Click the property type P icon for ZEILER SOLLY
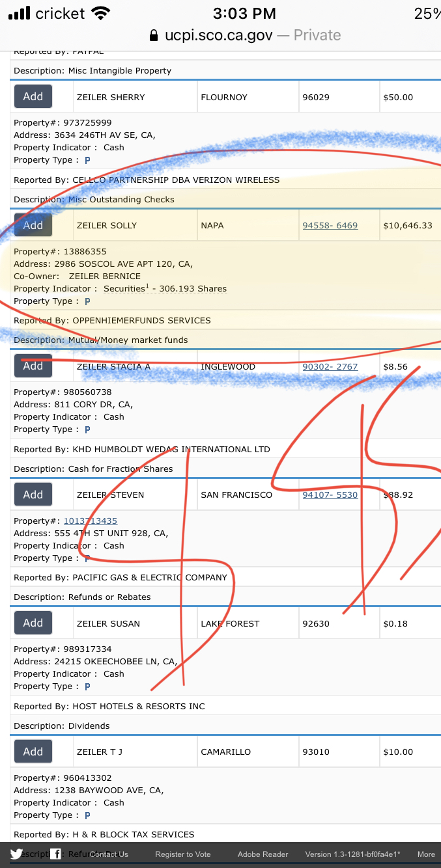The height and width of the screenshot is (868, 441). pyautogui.click(x=87, y=302)
